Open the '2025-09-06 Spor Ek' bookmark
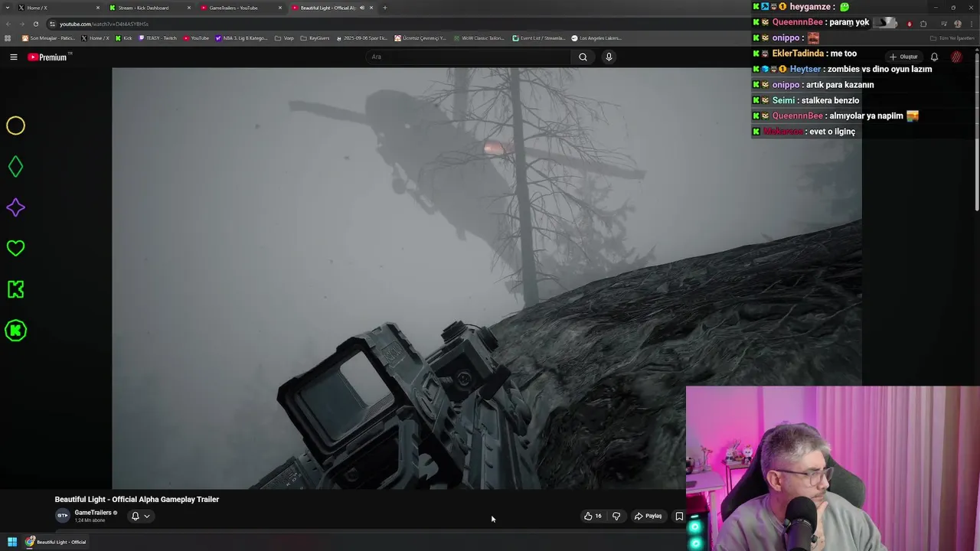The height and width of the screenshot is (551, 980). [x=364, y=37]
